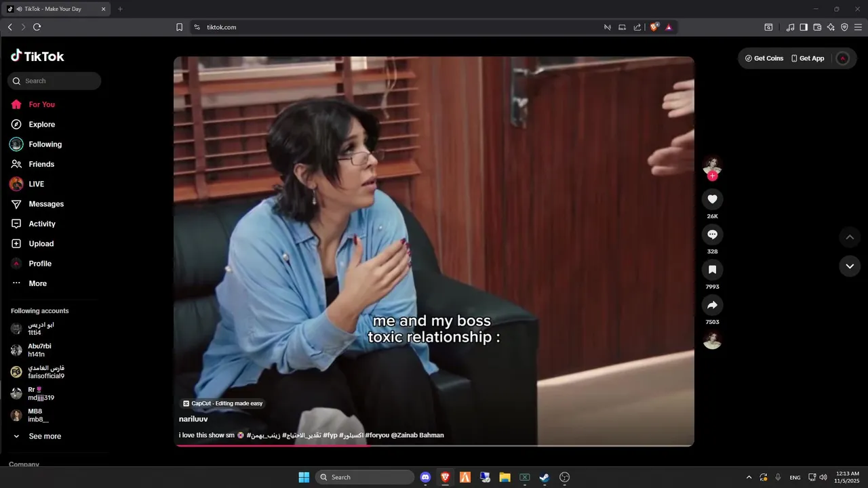Open OBS Studio from the taskbar
This screenshot has width=868, height=488.
(564, 477)
